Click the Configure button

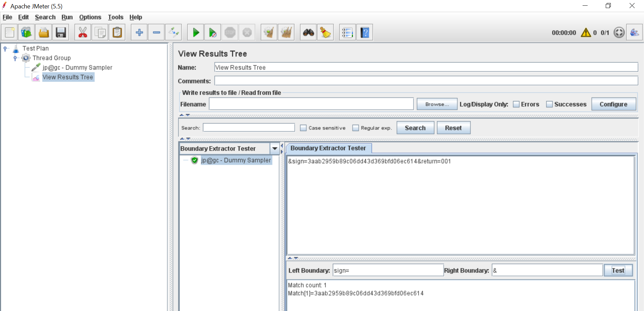click(613, 104)
